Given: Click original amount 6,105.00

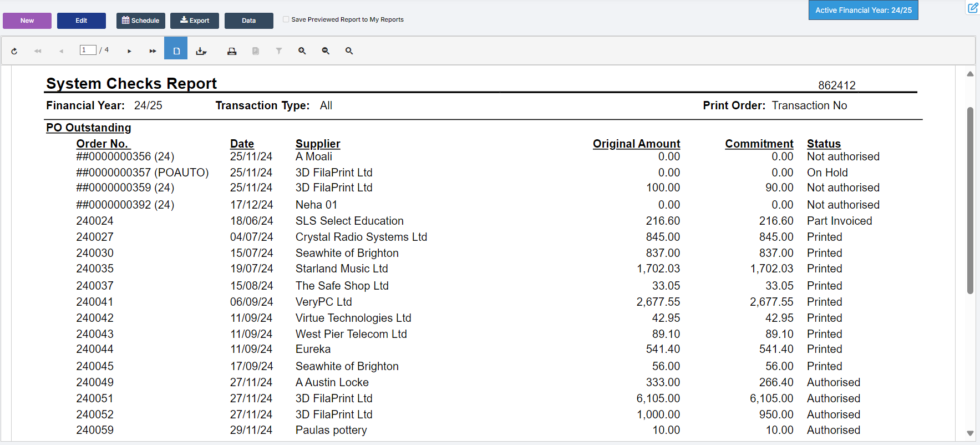Looking at the screenshot, I should pos(658,398).
